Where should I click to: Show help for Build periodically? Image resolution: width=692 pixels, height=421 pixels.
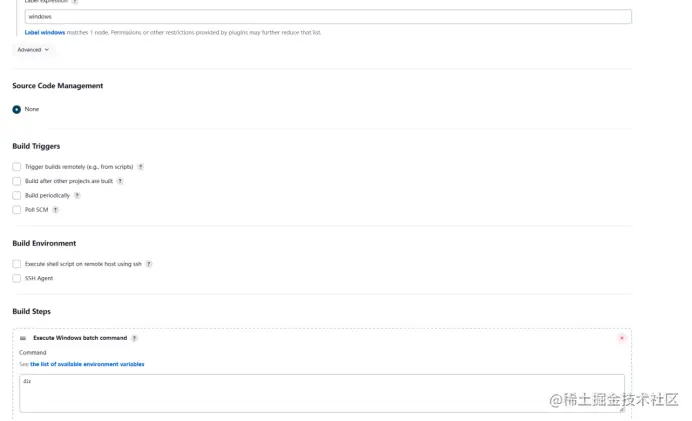(x=77, y=196)
